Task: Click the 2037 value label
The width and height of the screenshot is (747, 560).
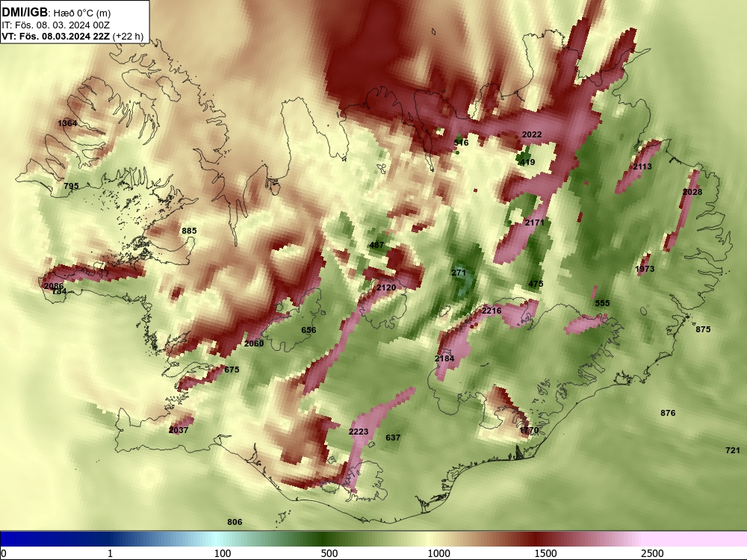Action: click(179, 429)
